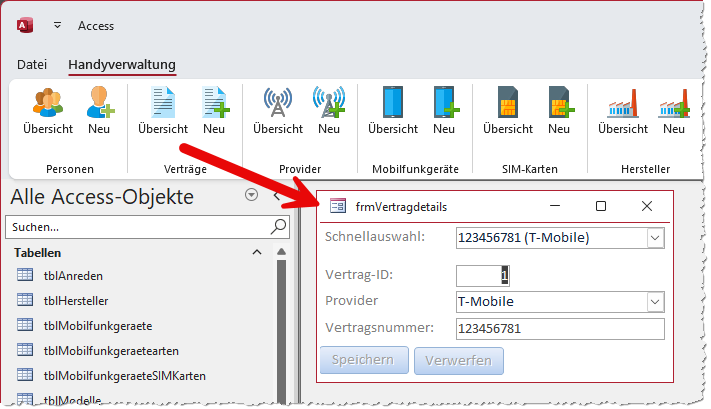Screen dimensions: 711x409
Task: Click the frmVertragdetails form icon
Action: point(338,206)
